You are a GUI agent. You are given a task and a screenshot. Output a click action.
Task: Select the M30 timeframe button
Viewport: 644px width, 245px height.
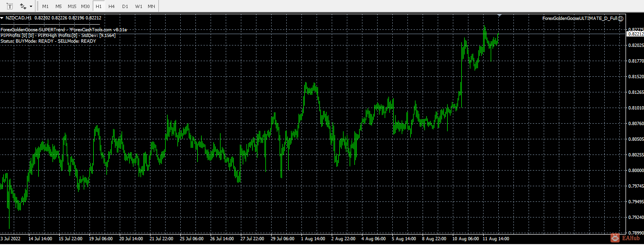(x=85, y=6)
